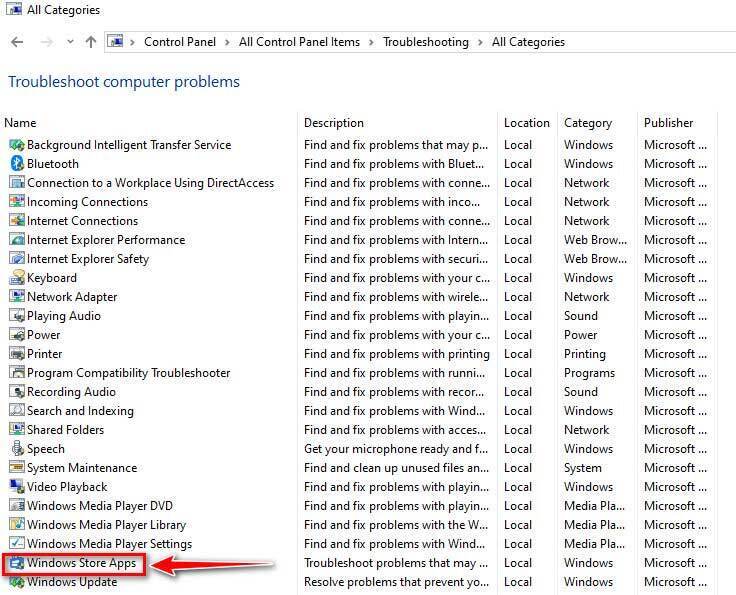Click the Windows Update icon
Viewport: 736px width, 595px height.
(x=17, y=582)
